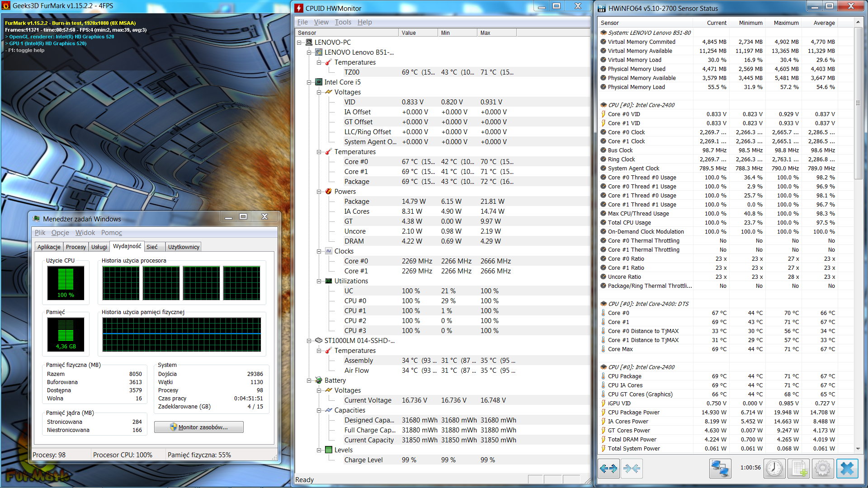Click the FurMark flame icon in the title bar

click(6, 6)
